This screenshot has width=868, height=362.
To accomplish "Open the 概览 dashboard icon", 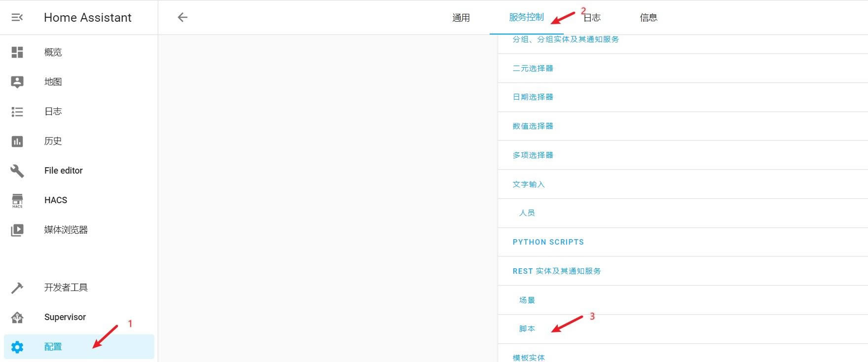I will pyautogui.click(x=17, y=52).
